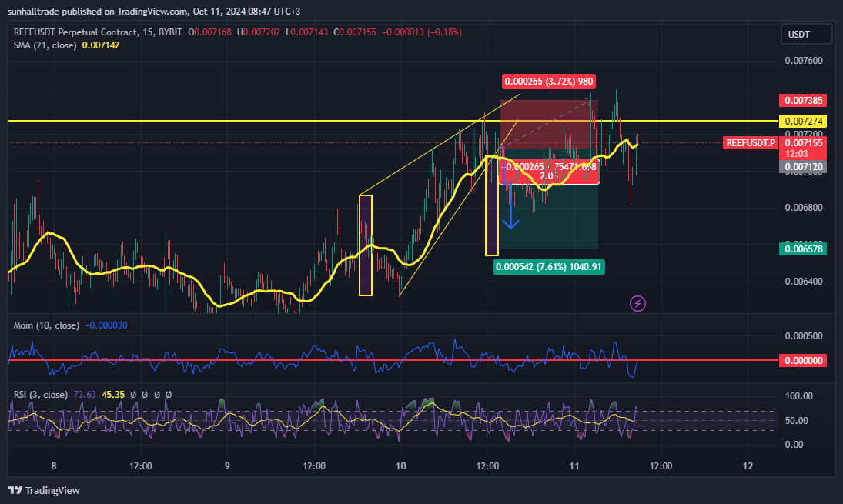The height and width of the screenshot is (504, 843).
Task: Click the red REEFUSDT.P symbol tag
Action: tap(751, 143)
